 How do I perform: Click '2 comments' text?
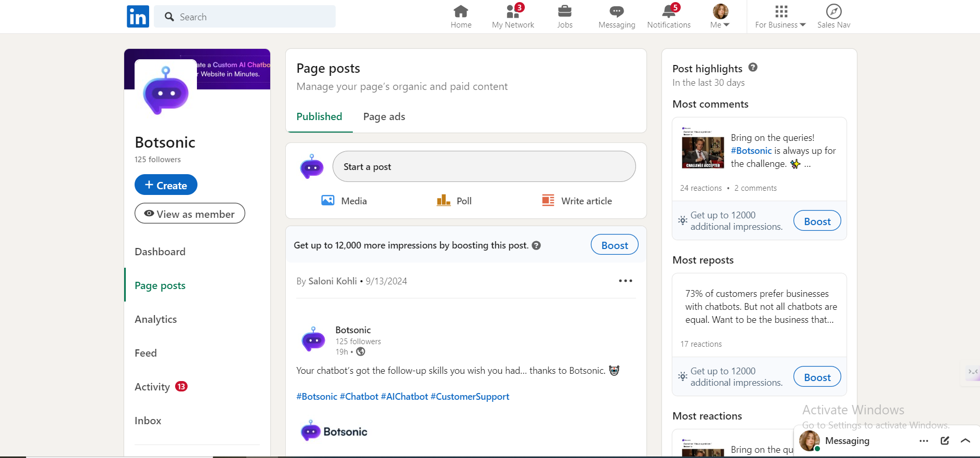[756, 188]
